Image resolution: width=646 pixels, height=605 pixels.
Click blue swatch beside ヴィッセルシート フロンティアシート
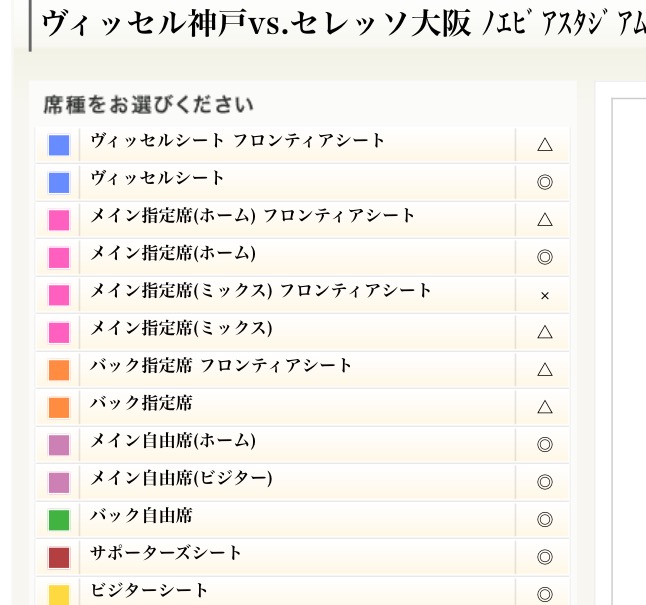(x=59, y=145)
